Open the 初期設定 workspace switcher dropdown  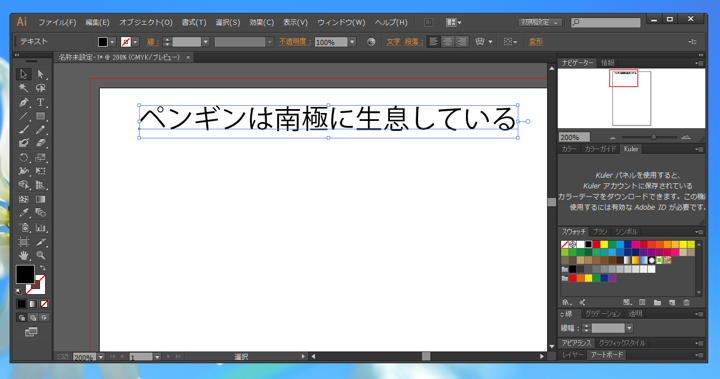coord(540,22)
